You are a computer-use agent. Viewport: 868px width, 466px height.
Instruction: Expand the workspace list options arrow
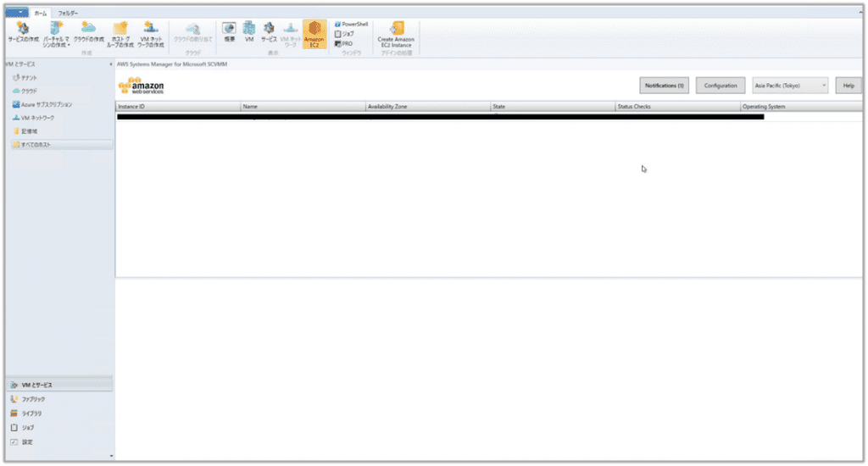111,456
